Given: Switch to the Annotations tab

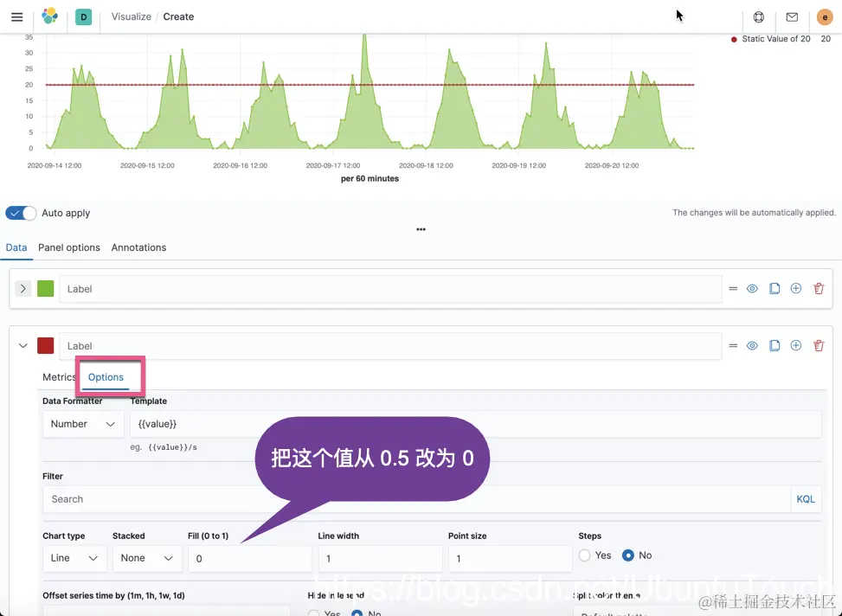Looking at the screenshot, I should point(138,247).
